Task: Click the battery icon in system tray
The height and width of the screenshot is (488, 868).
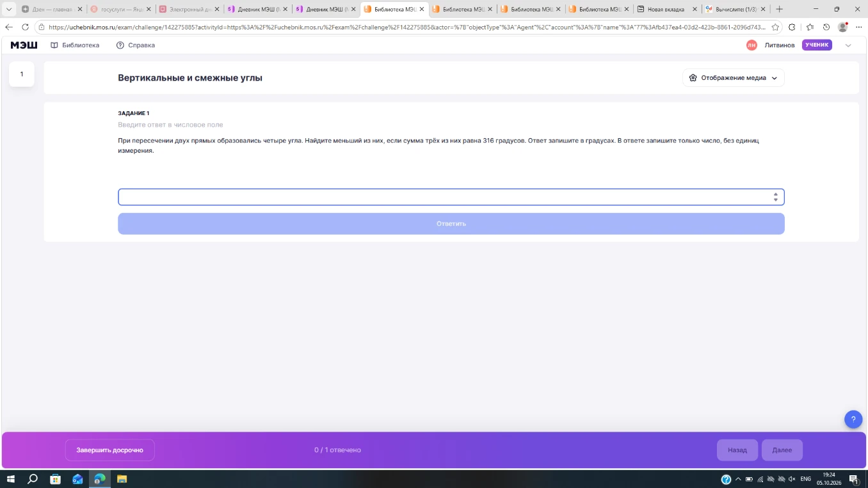Action: tap(749, 479)
